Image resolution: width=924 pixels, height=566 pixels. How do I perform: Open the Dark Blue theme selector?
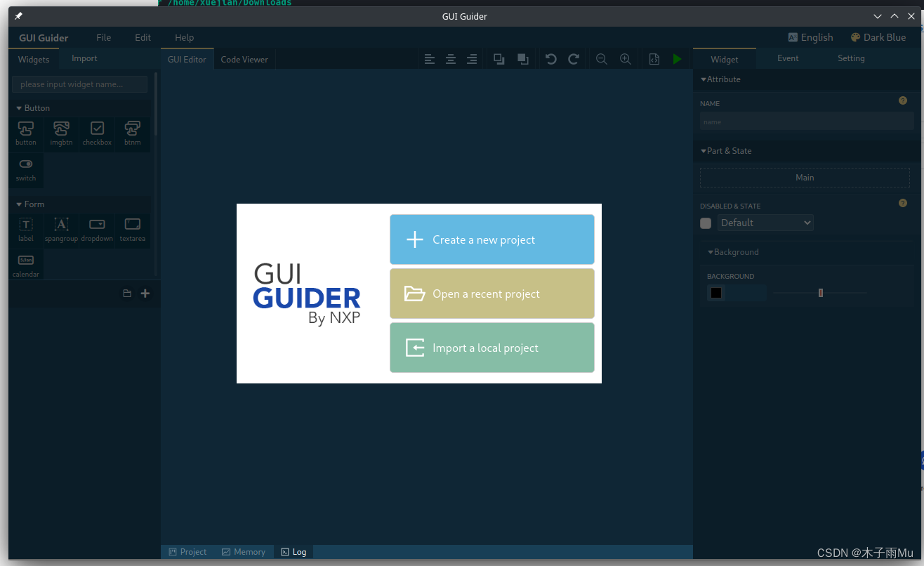coord(878,37)
